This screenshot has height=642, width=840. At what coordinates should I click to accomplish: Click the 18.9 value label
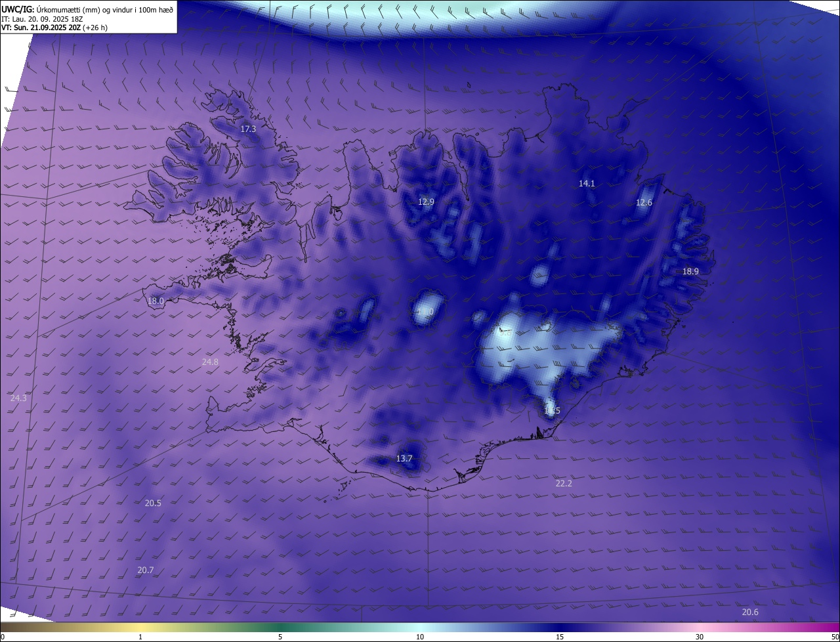click(690, 272)
